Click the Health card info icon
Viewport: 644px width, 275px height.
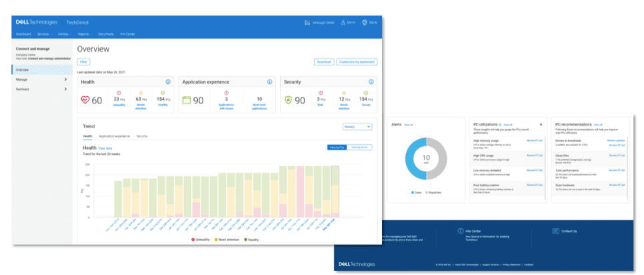pyautogui.click(x=168, y=82)
